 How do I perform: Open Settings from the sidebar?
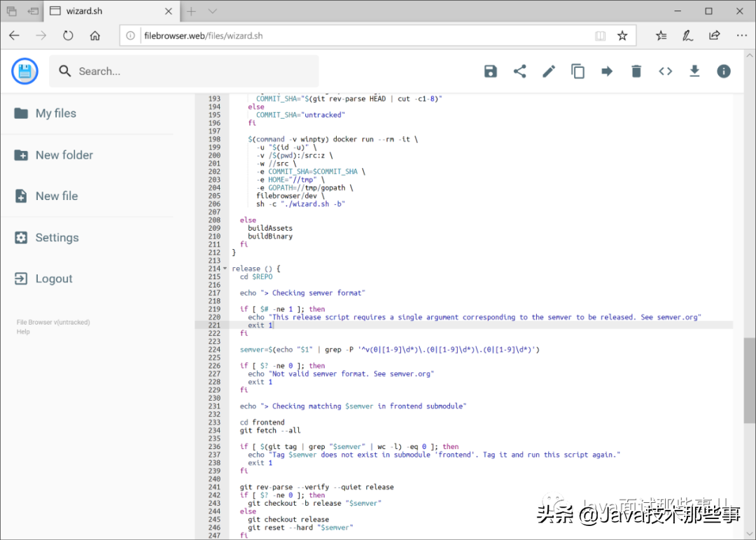coord(57,238)
